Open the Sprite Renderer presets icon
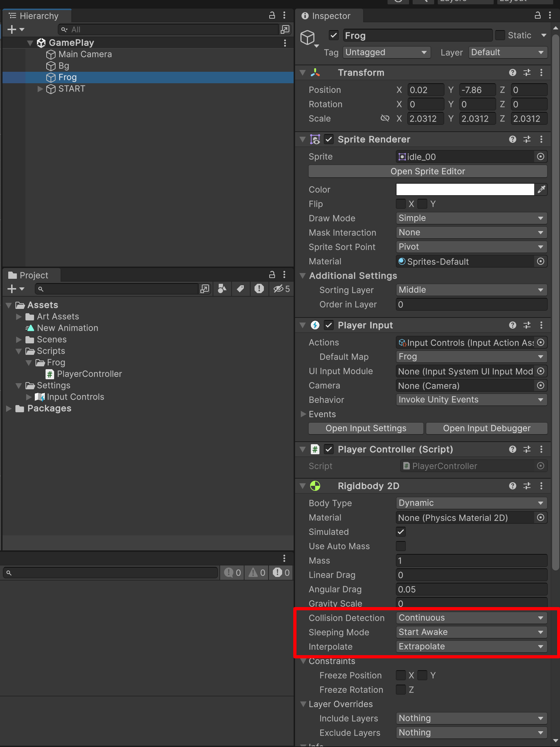Viewport: 560px width, 747px height. click(x=527, y=139)
